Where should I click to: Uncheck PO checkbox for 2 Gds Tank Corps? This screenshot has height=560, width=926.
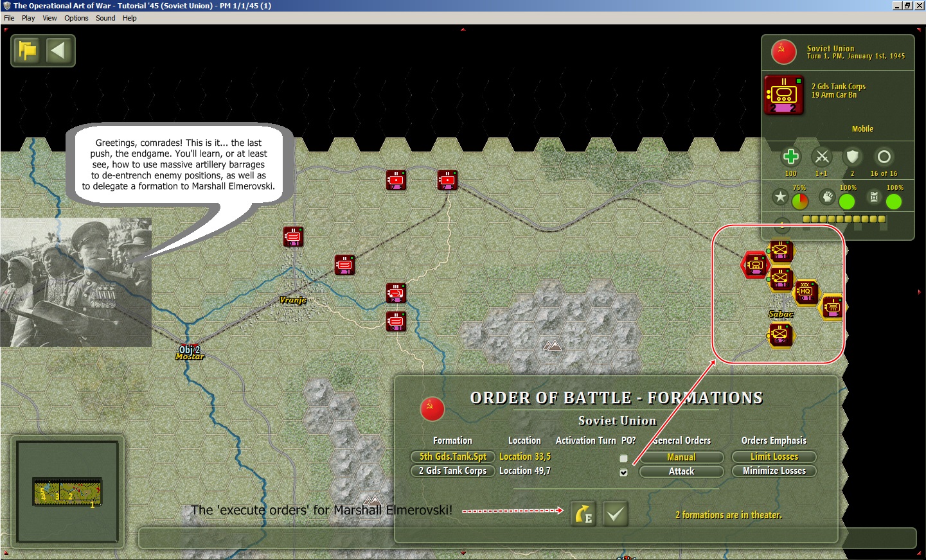coord(623,472)
